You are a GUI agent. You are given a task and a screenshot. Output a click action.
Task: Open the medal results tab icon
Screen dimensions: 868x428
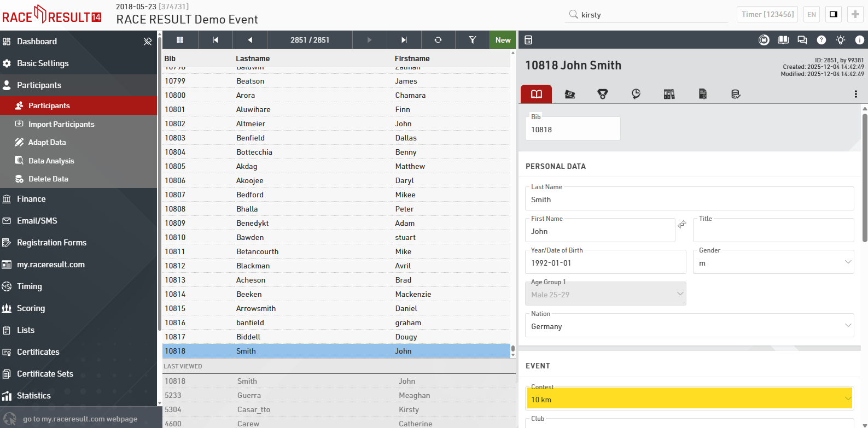click(603, 94)
